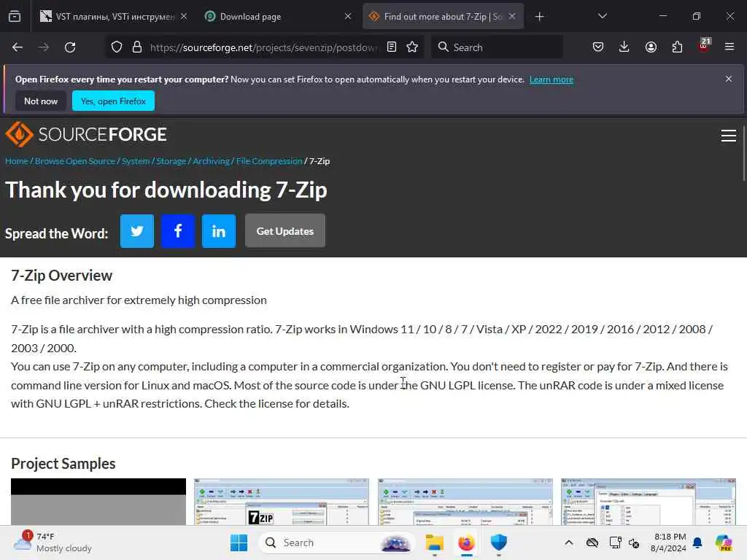Click the Firefox Search box
This screenshot has width=747, height=560.
pyautogui.click(x=497, y=47)
